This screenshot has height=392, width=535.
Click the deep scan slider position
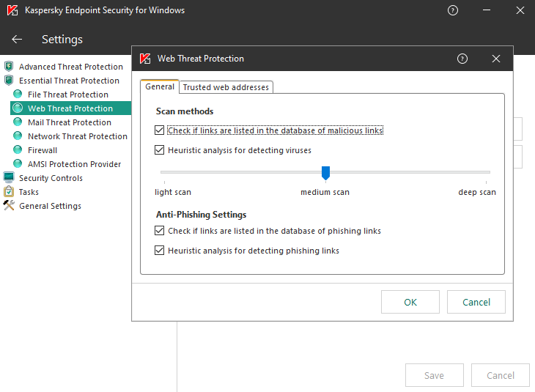coord(488,173)
